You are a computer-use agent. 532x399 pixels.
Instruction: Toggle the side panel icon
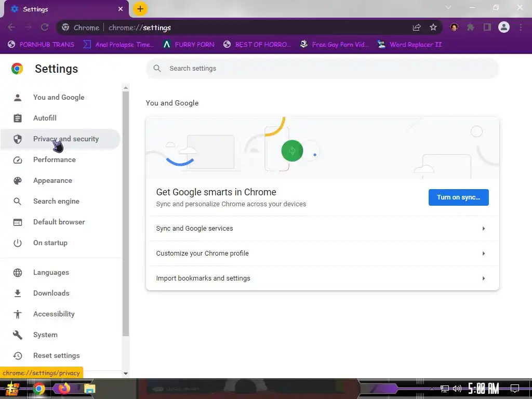tap(487, 27)
